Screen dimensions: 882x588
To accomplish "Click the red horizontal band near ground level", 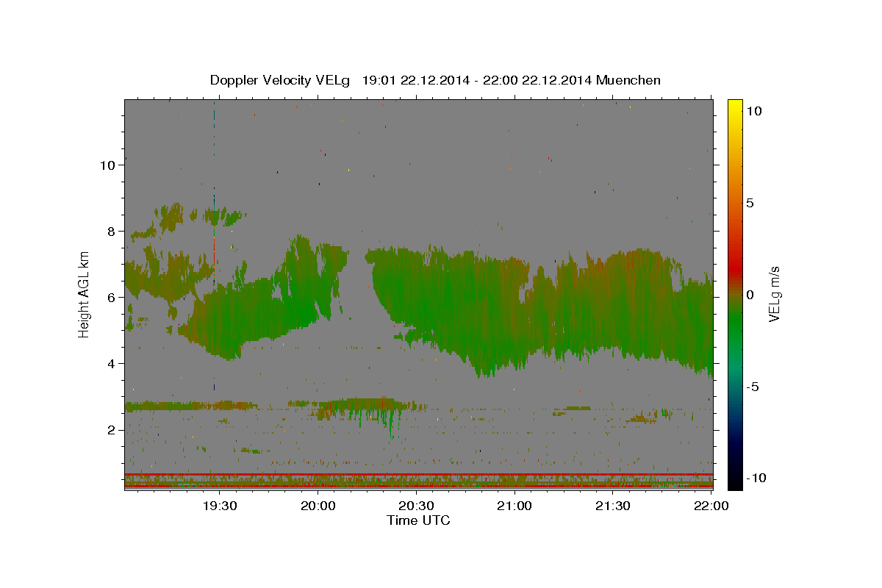I will point(418,474).
